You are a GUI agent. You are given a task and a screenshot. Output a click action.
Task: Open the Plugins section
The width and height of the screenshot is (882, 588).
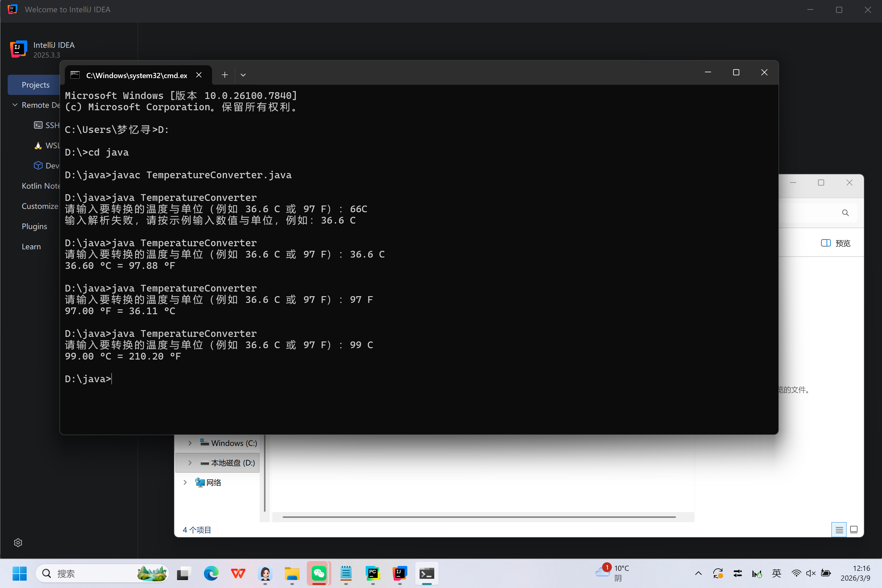(x=35, y=226)
